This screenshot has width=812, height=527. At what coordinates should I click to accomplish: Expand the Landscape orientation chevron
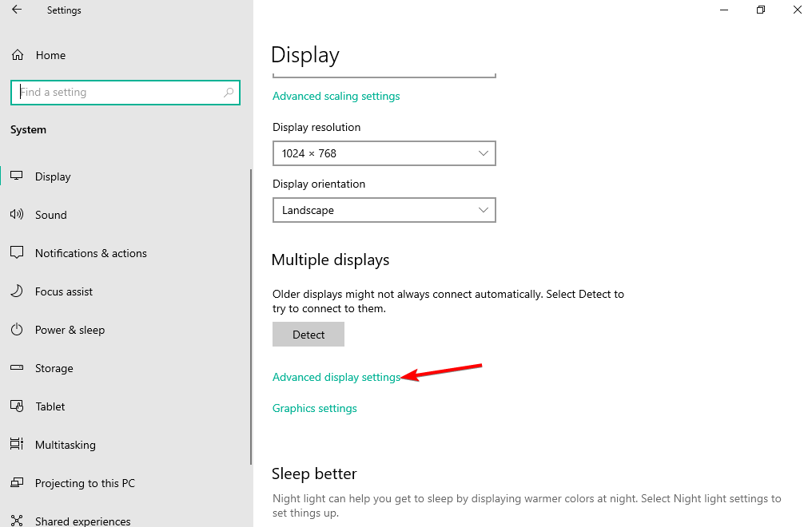coord(484,210)
